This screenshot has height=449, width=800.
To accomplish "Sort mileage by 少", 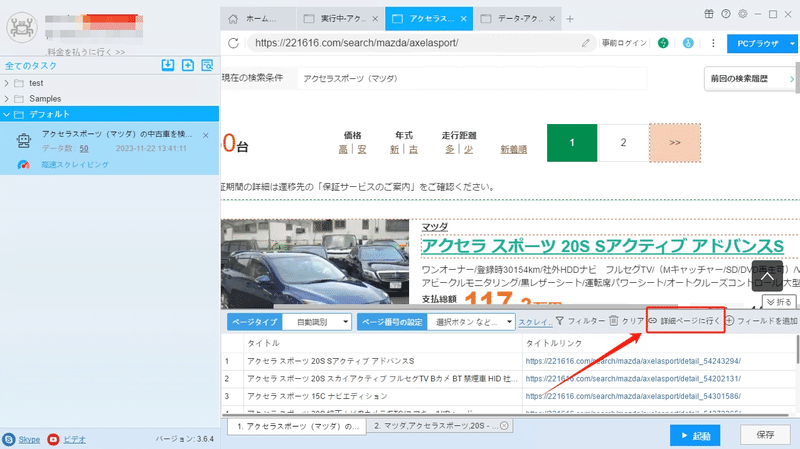I will tap(468, 149).
